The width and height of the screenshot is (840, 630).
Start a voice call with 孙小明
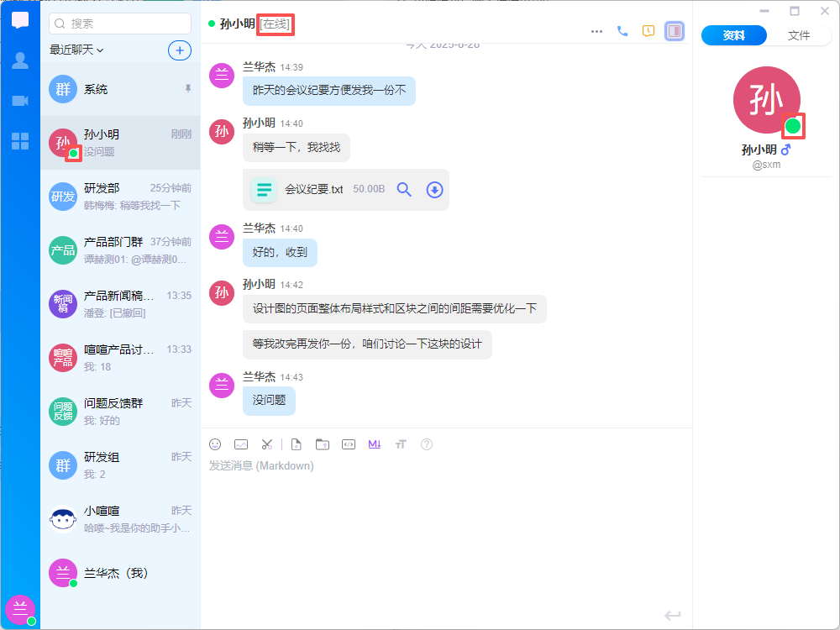point(622,31)
